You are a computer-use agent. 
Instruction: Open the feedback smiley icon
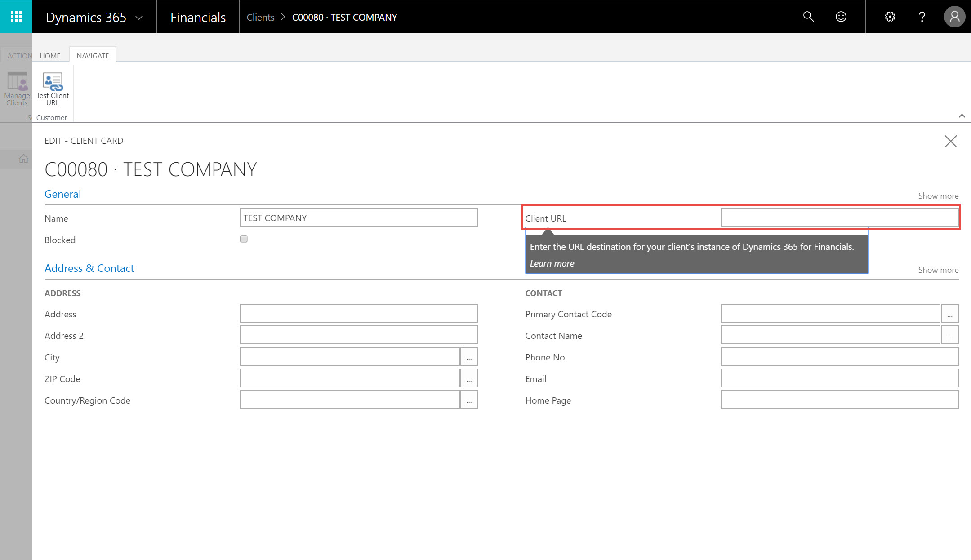841,17
